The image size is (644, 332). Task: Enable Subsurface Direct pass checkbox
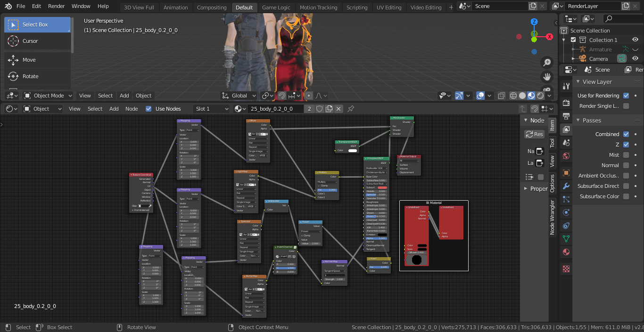pos(626,186)
